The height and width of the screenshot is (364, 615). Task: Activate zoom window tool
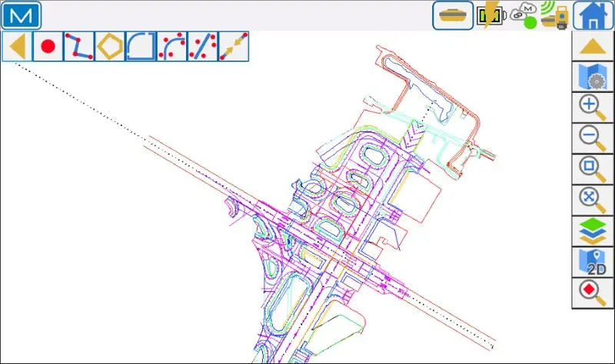tap(591, 170)
